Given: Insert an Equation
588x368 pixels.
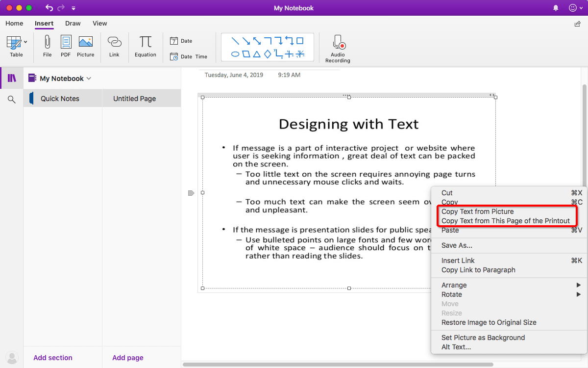Looking at the screenshot, I should click(x=146, y=47).
